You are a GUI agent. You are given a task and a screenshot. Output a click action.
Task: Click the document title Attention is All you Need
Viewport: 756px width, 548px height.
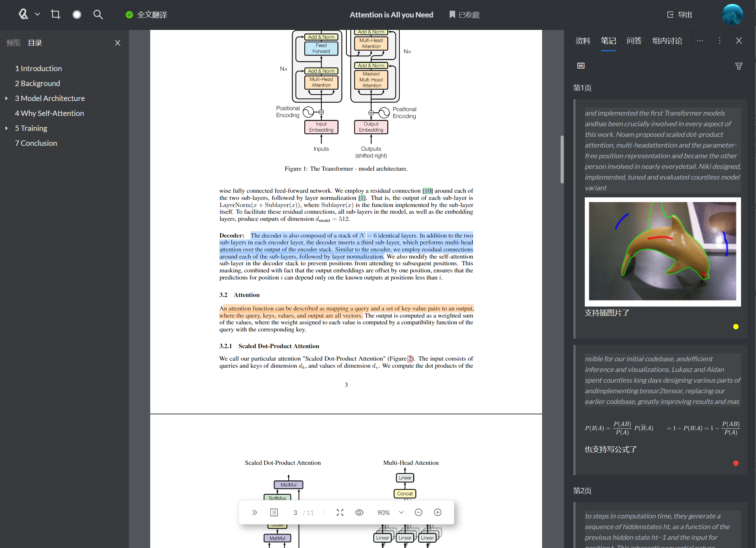click(391, 15)
